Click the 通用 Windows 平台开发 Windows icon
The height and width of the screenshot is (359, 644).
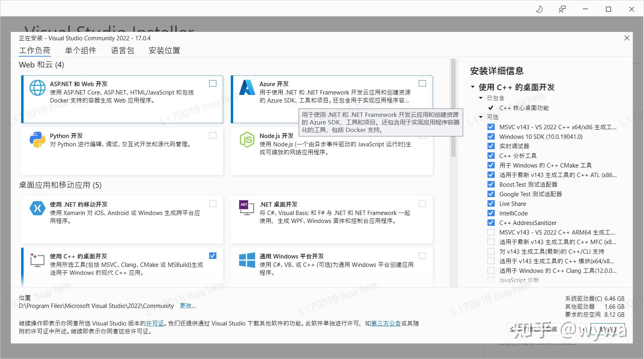click(x=247, y=260)
